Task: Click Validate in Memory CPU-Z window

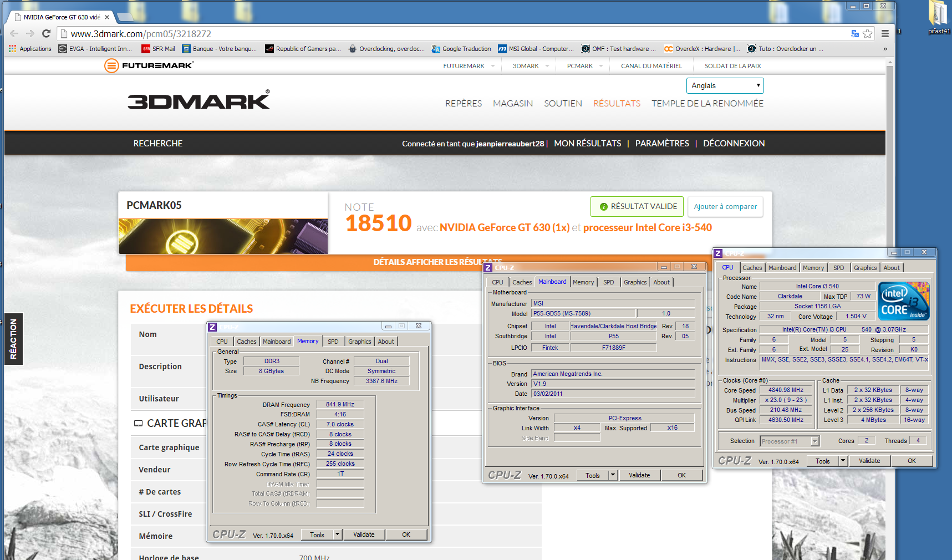Action: [x=364, y=534]
